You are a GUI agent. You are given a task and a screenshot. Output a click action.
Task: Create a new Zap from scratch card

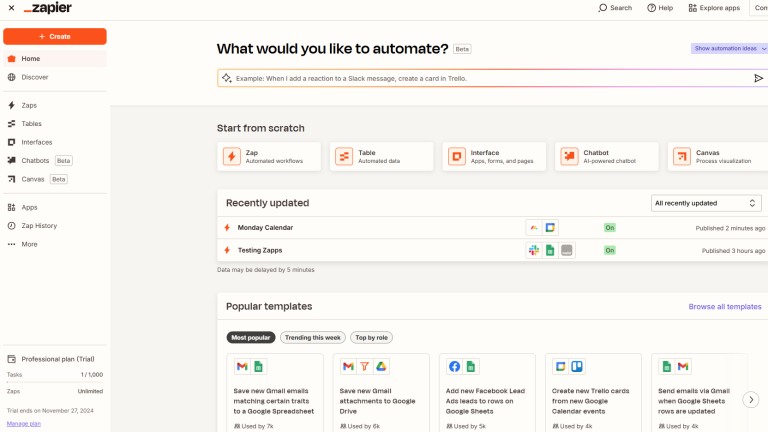(x=269, y=157)
